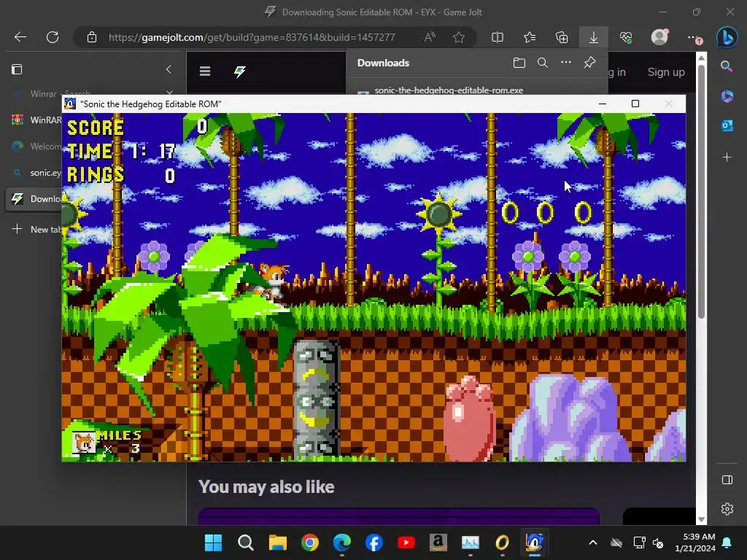Click the Sign up link
The image size is (747, 560).
[x=666, y=72]
